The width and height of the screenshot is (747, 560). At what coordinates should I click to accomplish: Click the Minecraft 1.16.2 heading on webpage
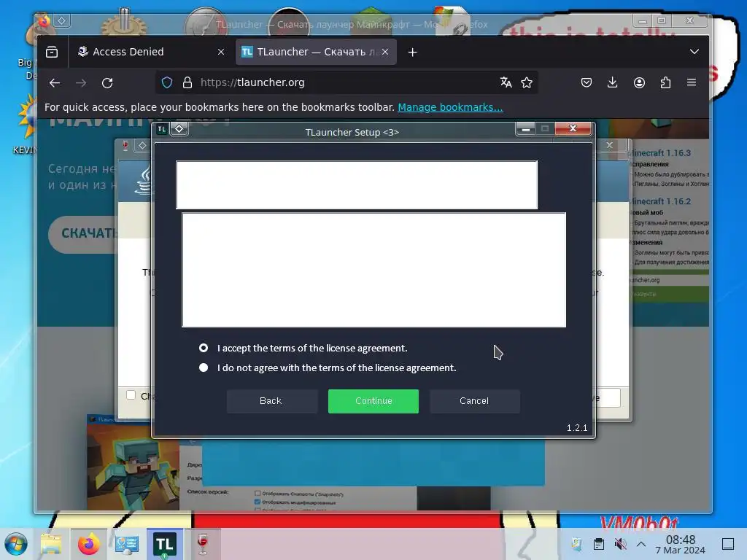coord(661,201)
